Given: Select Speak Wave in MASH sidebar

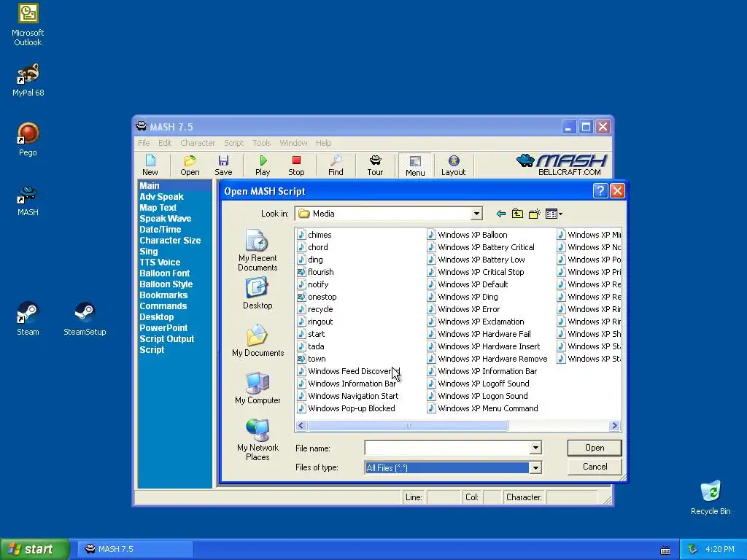Looking at the screenshot, I should click(166, 219).
